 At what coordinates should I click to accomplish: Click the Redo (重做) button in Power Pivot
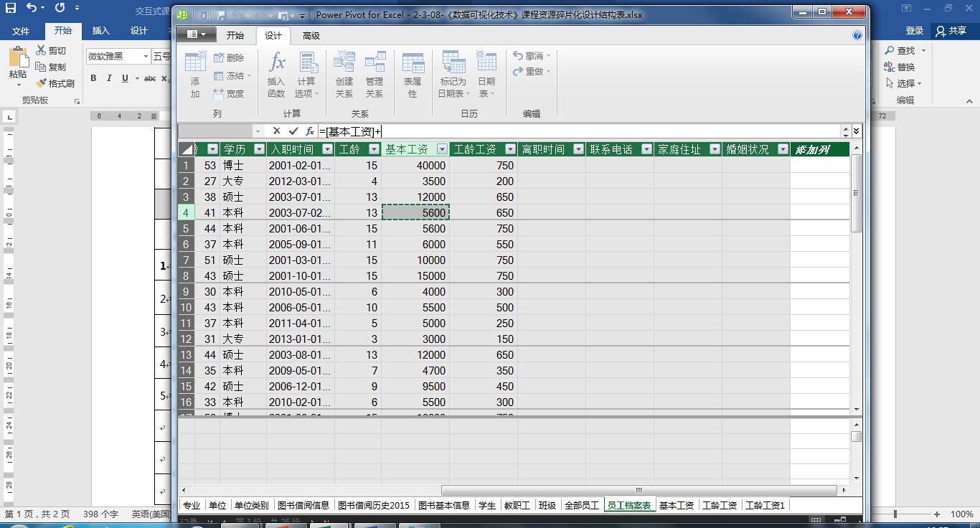pyautogui.click(x=532, y=71)
